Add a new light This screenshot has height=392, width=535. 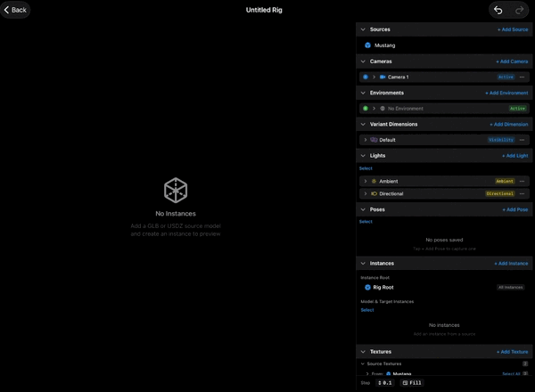[514, 156]
